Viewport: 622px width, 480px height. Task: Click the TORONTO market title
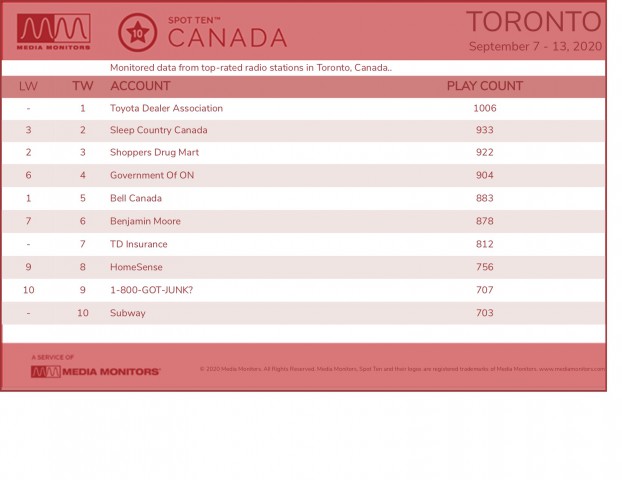[534, 21]
